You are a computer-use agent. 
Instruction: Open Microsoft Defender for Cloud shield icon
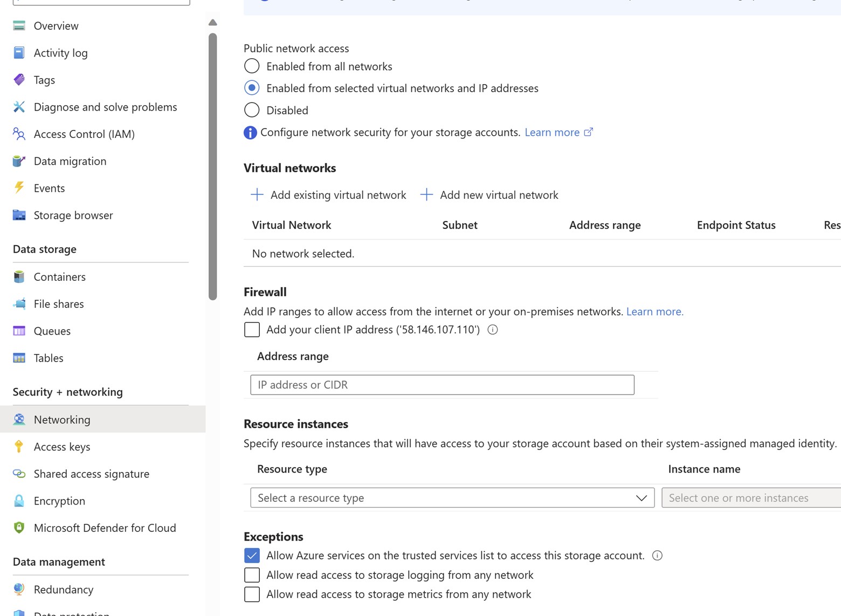click(x=19, y=528)
